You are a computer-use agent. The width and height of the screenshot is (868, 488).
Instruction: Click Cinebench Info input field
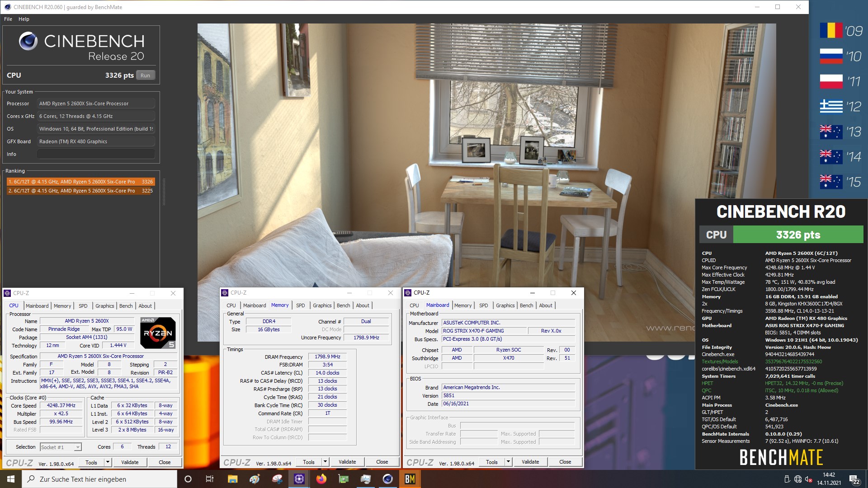(x=96, y=154)
